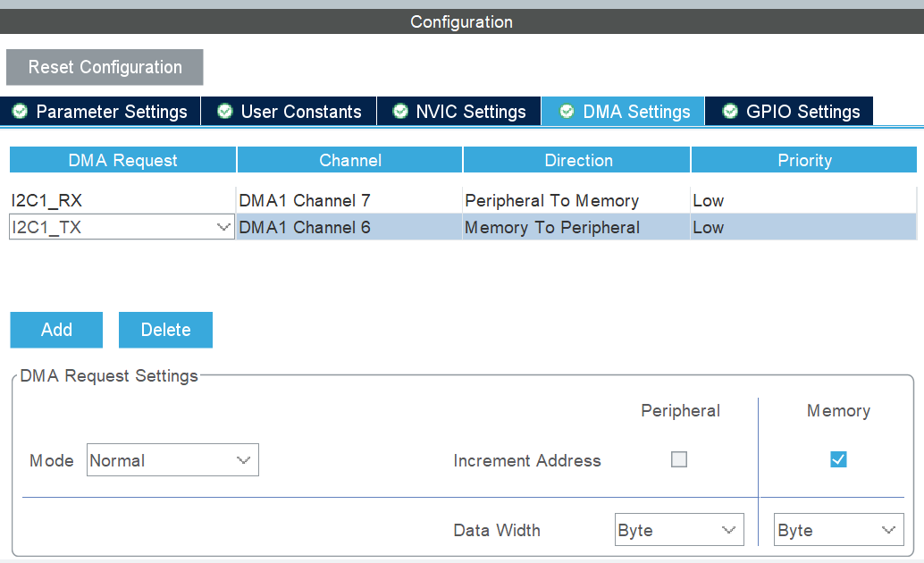Click Add to create a DMA request
Viewport: 924px width, 563px height.
(56, 330)
